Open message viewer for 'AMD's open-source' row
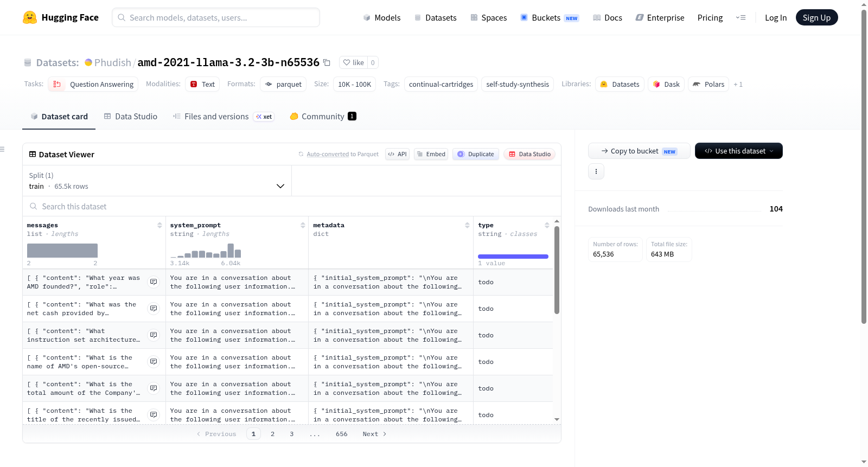This screenshot has height=467, width=868. click(x=154, y=362)
